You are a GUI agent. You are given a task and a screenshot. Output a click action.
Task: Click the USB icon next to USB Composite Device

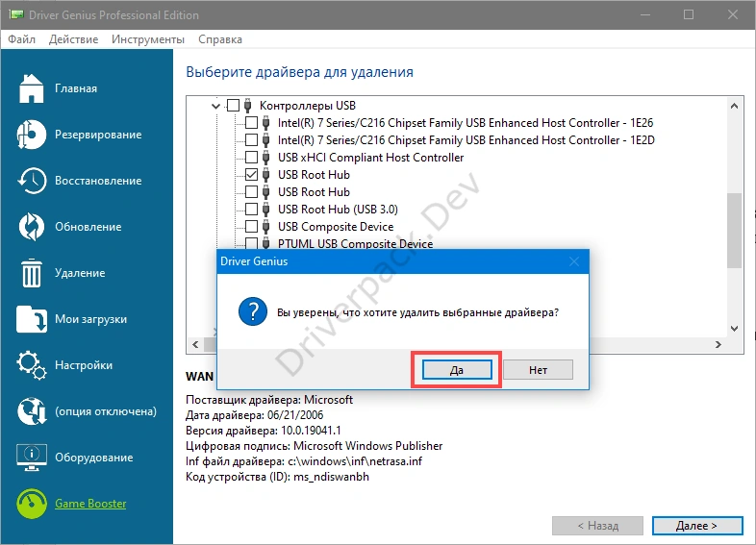265,227
